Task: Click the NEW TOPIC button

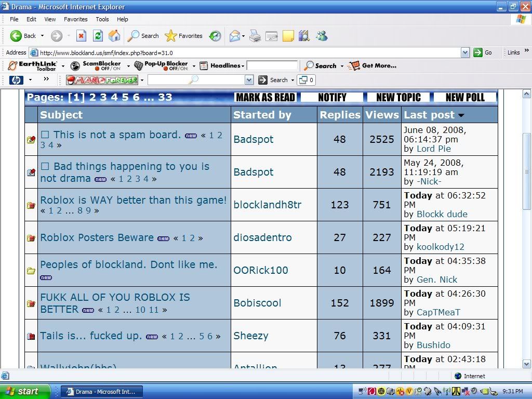Action: pos(398,97)
